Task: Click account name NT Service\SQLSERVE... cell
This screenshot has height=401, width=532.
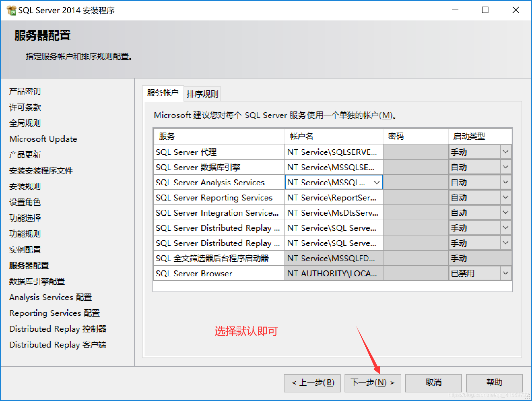Action: coord(334,152)
